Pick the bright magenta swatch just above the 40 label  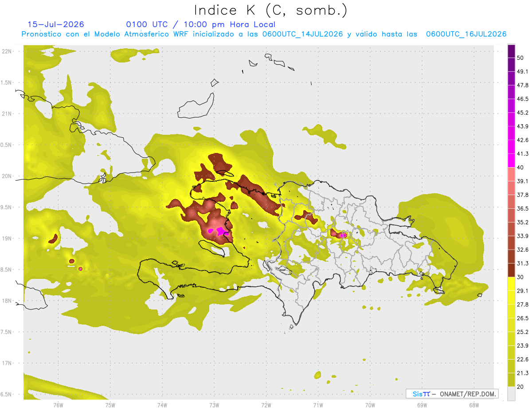tap(511, 160)
